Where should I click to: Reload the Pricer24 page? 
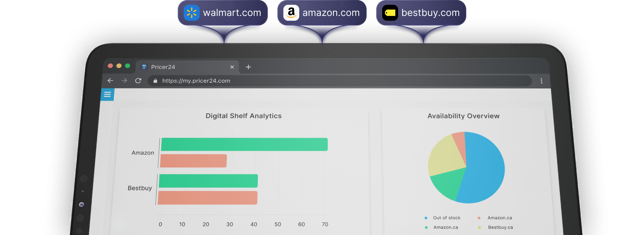138,80
